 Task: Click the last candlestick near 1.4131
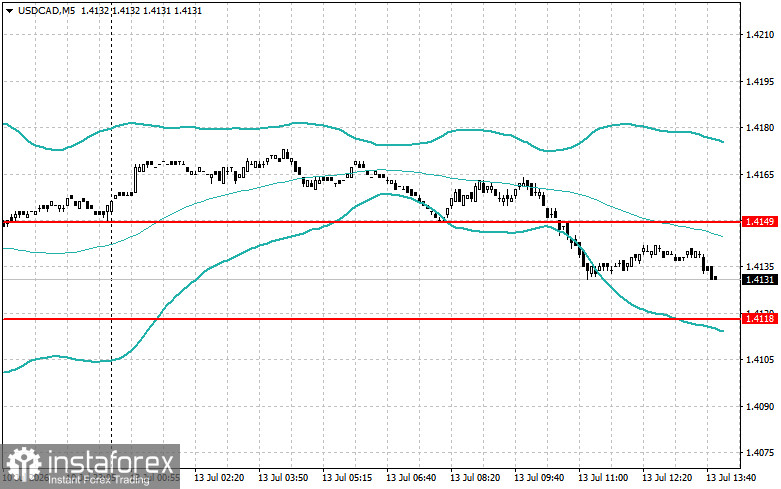(715, 278)
